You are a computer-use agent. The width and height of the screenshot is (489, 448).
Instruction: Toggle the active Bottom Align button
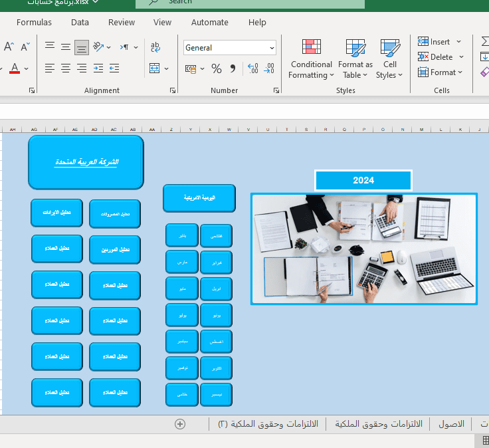point(82,47)
